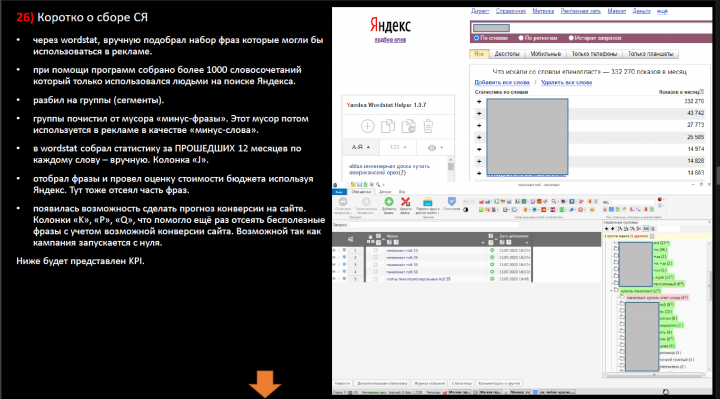Click the 'Удалить все слова' link
Image resolution: width=720 pixels, height=399 pixels.
pos(566,82)
